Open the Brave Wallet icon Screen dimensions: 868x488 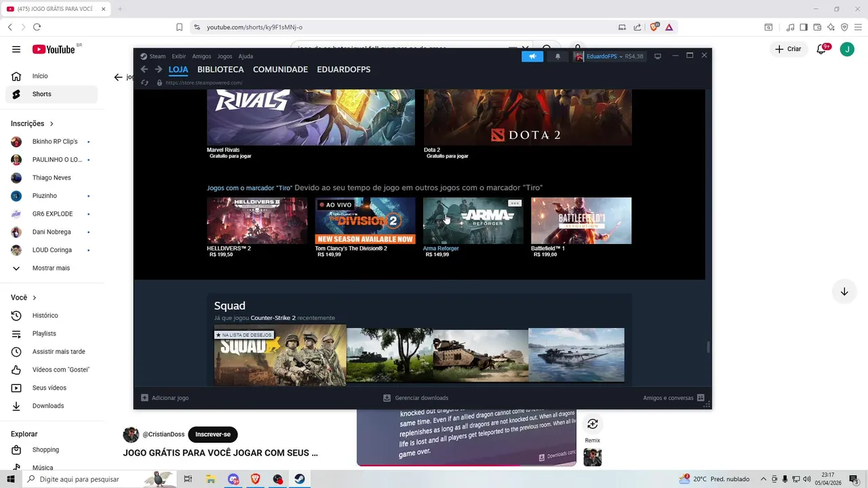point(817,27)
